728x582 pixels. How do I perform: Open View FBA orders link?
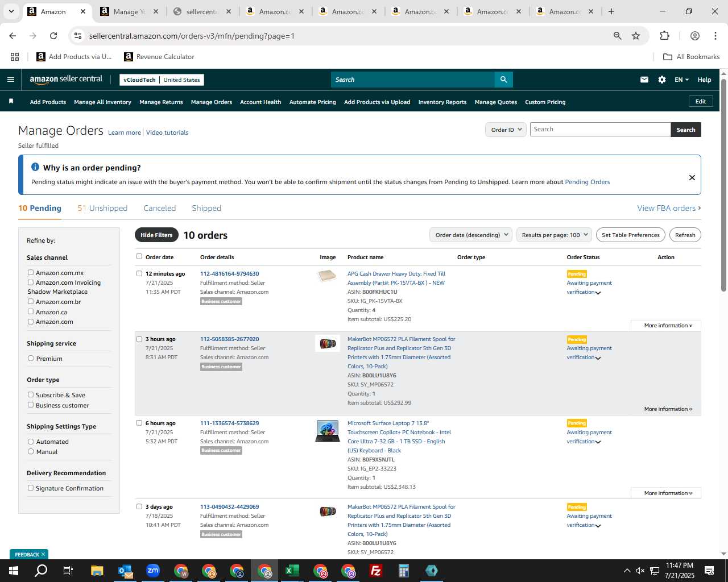[669, 208]
